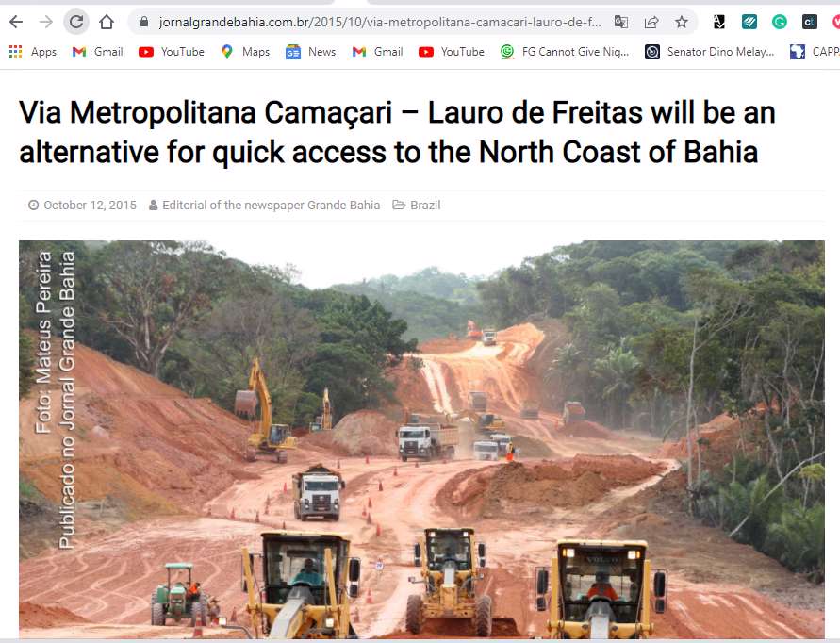View site info via padlock icon
Screen dimensions: 840x643
(x=143, y=22)
